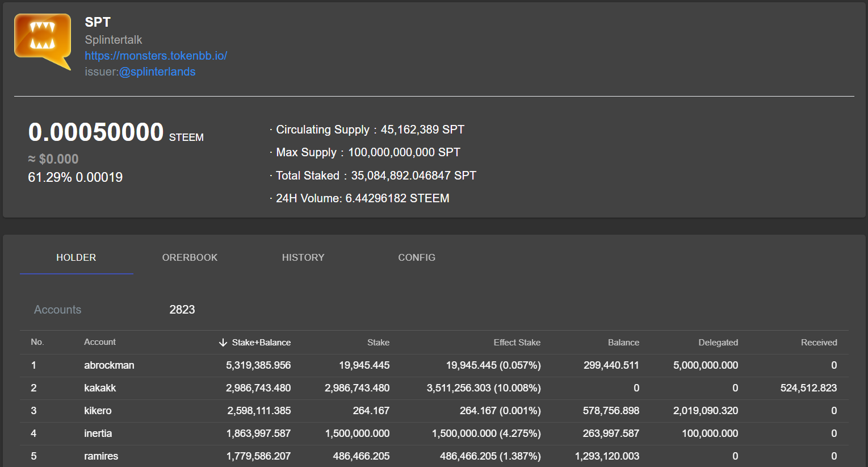868x467 pixels.
Task: Open the ORERBOOK tab
Action: [x=190, y=257]
